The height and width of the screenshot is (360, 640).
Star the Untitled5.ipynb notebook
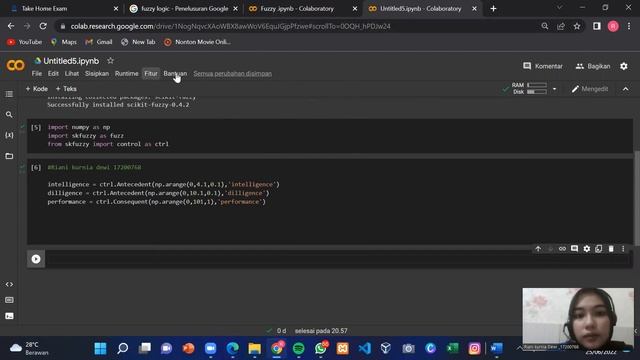[110, 61]
